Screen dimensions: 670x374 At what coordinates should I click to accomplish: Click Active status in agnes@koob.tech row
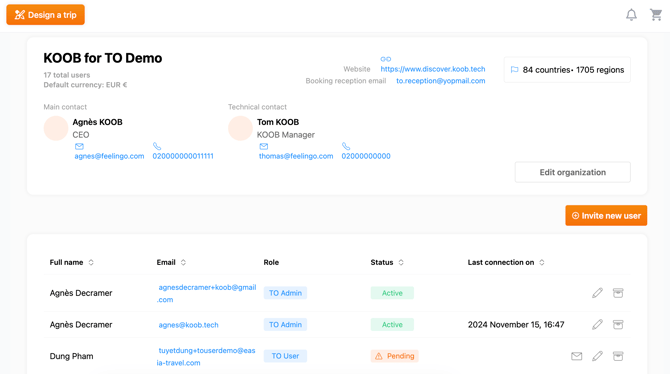point(392,325)
